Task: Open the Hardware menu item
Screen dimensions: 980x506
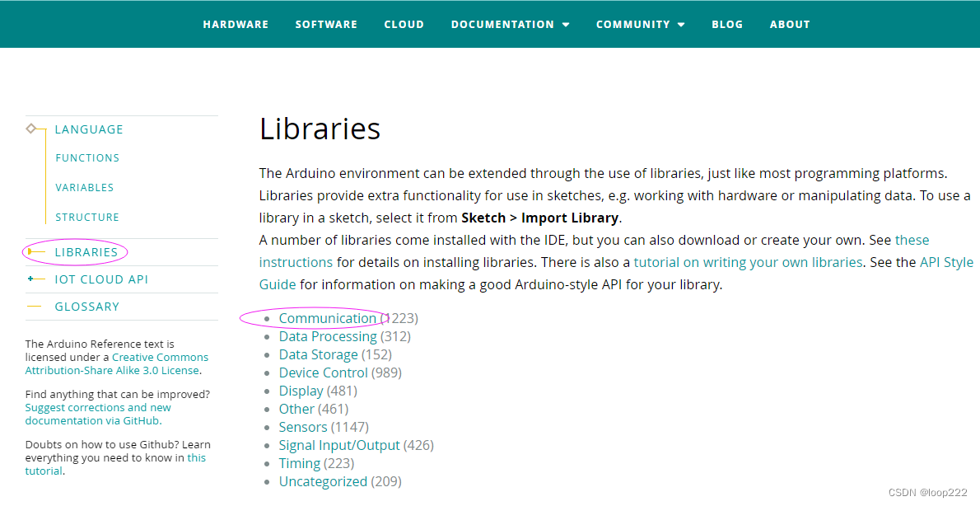Action: (x=236, y=25)
